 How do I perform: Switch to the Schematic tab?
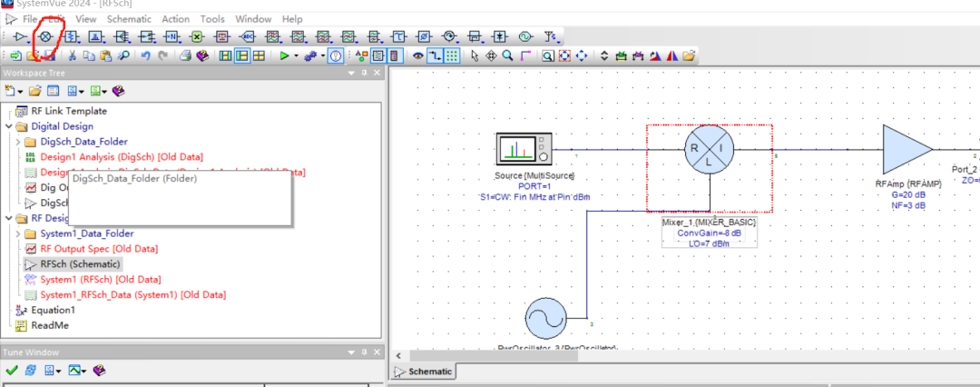424,372
